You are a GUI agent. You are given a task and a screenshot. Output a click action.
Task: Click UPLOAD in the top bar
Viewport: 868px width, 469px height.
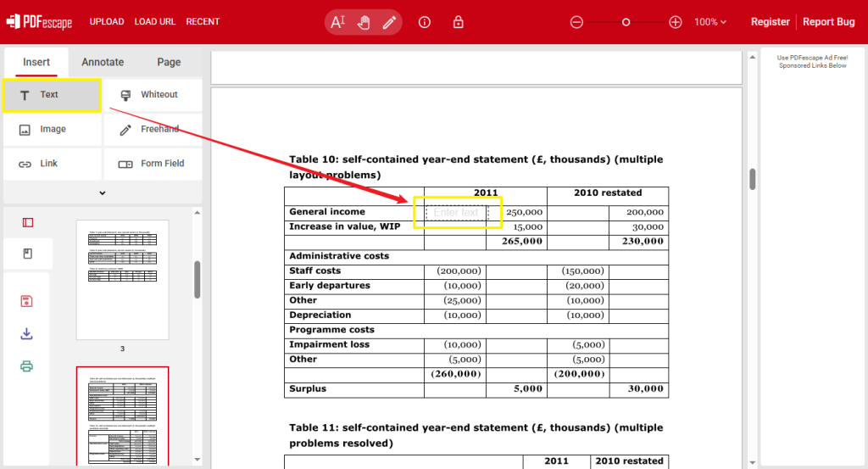pos(107,21)
